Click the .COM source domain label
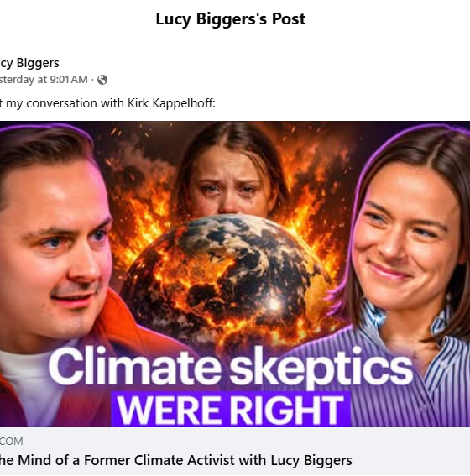The width and height of the screenshot is (470, 476). coord(11,442)
